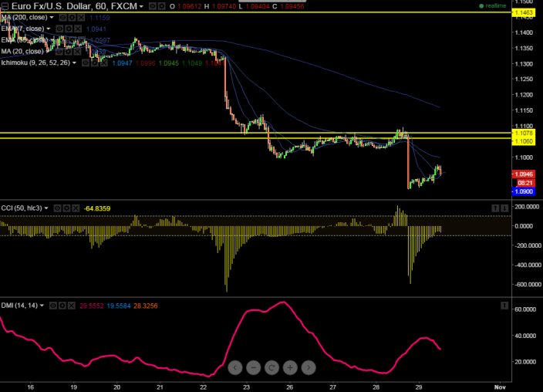543x392 pixels.
Task: Toggle visibility of EMA (55, close)
Action: tap(63, 40)
